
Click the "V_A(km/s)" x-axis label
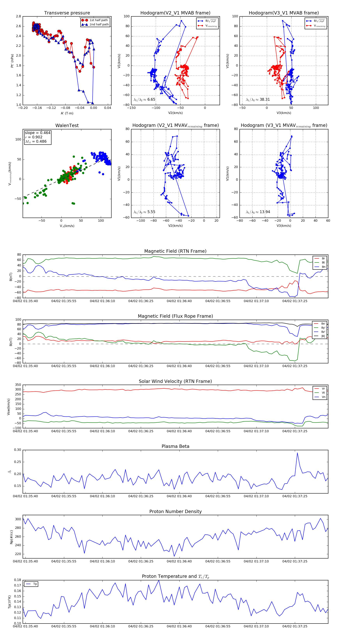coord(67,226)
